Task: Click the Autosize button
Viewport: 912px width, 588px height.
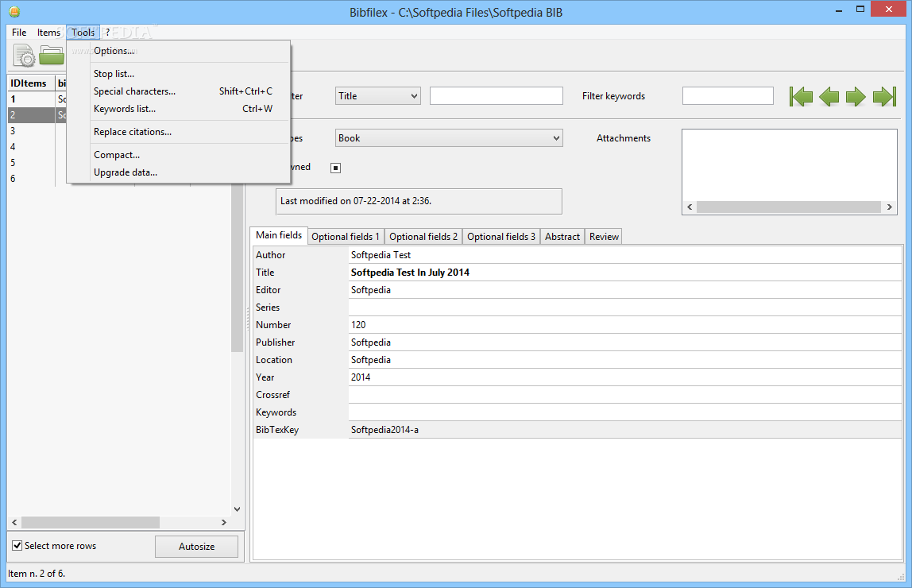Action: 196,546
